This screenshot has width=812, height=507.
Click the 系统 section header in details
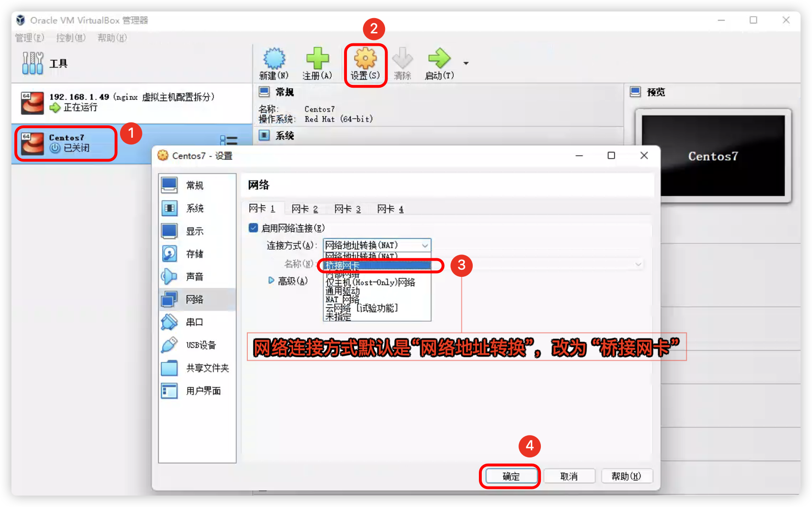[x=284, y=136]
